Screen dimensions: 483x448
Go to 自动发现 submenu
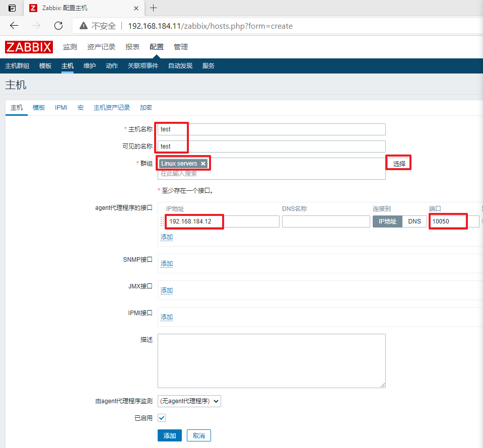(x=180, y=66)
